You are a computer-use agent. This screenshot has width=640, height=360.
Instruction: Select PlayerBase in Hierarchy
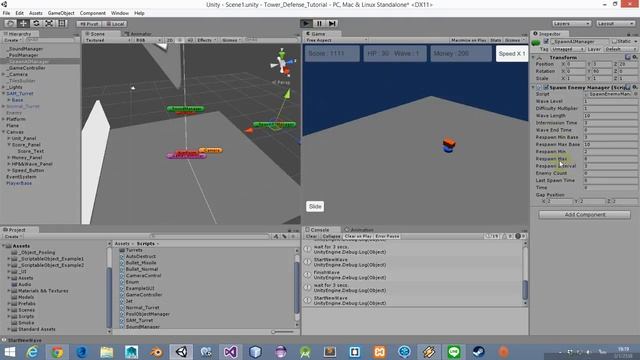coord(19,184)
